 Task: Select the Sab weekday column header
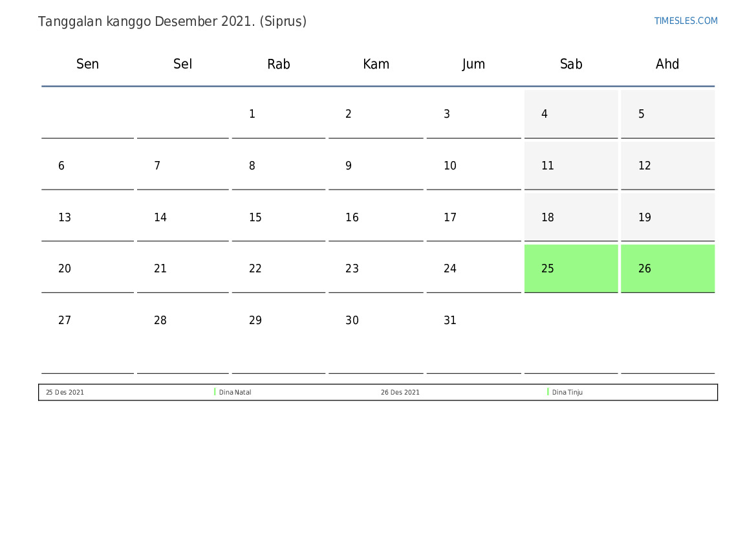571,64
